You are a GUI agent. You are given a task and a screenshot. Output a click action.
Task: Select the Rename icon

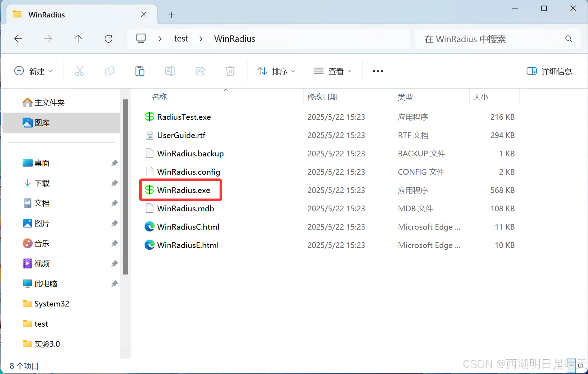pos(170,71)
